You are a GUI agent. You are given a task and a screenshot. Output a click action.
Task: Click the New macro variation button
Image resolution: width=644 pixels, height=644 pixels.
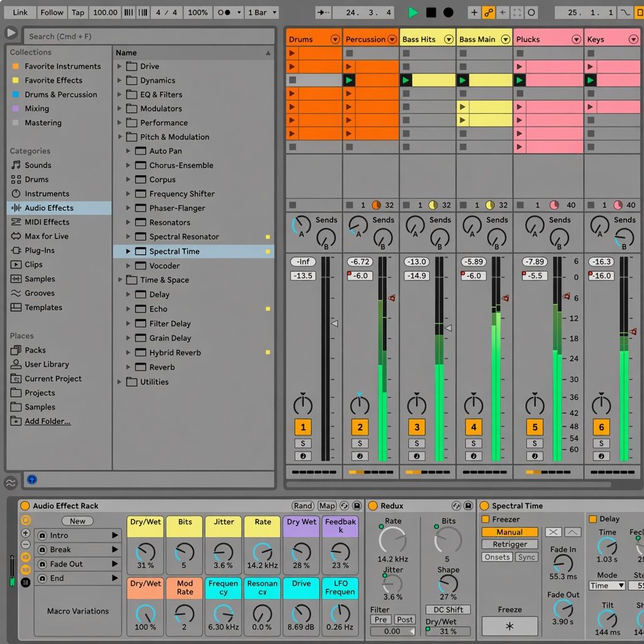click(x=77, y=521)
